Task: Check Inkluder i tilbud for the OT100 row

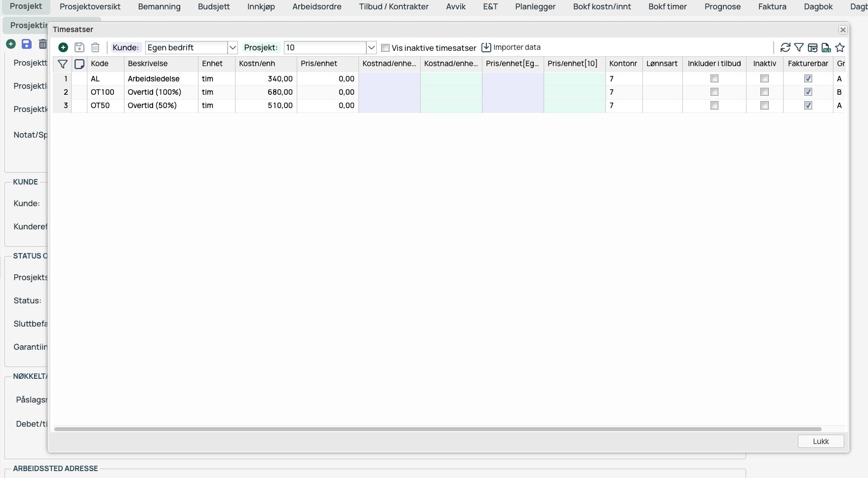Action: click(x=714, y=92)
